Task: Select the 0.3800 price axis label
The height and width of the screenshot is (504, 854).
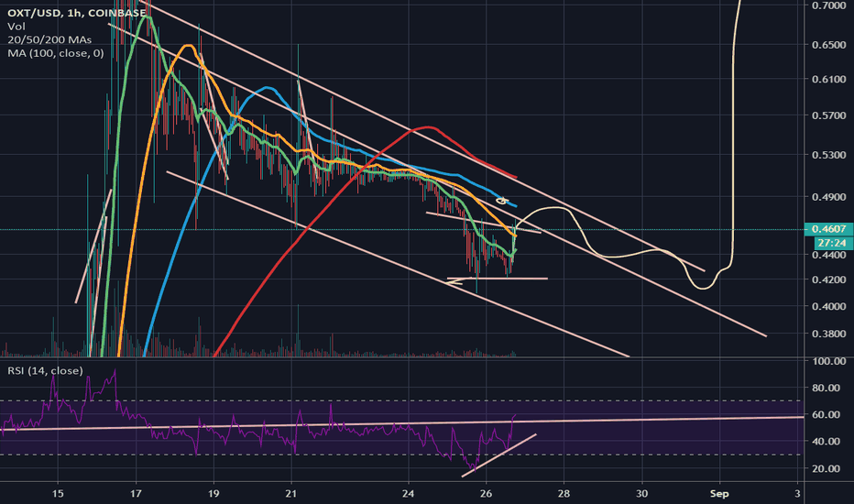Action: 829,334
